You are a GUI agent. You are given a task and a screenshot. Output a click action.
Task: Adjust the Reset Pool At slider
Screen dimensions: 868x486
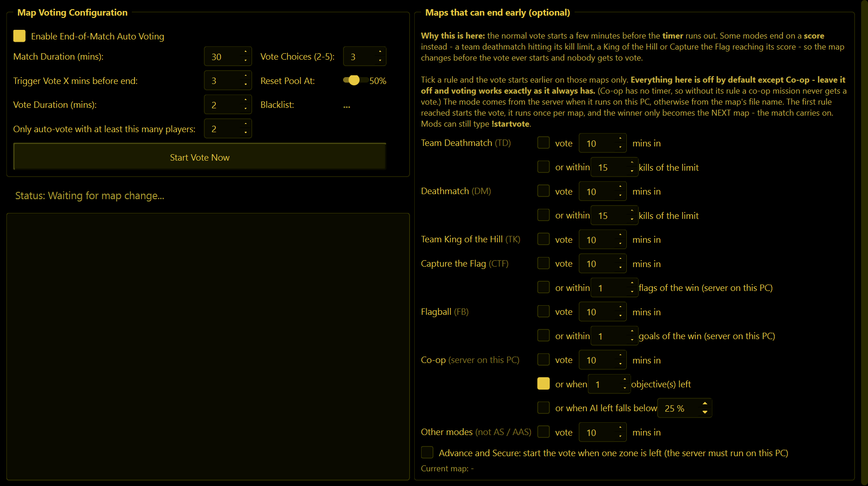355,80
